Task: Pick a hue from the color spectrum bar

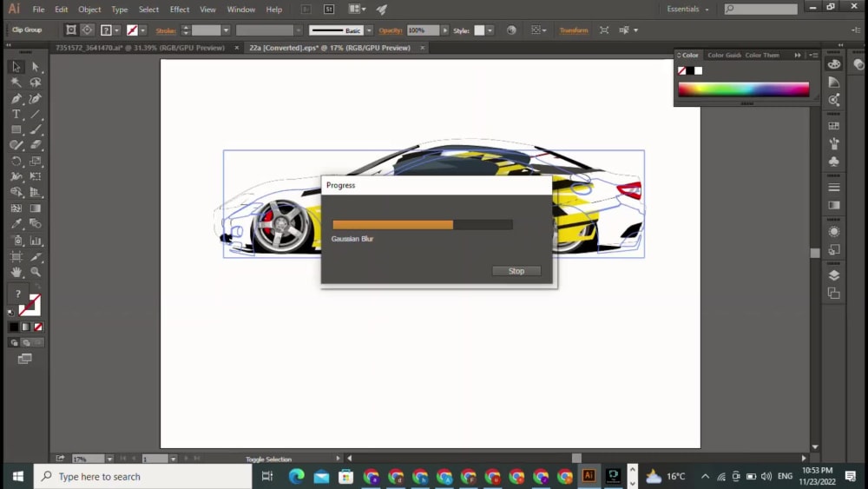Action: point(744,89)
